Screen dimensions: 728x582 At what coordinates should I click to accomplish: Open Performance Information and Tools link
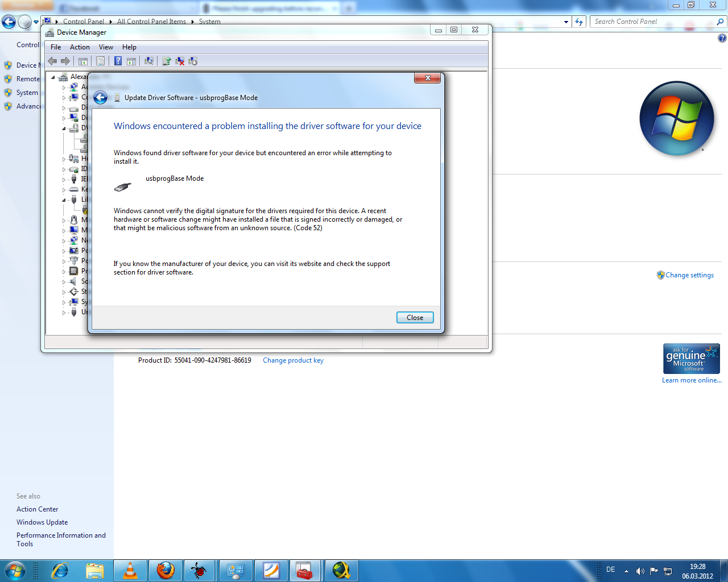(x=61, y=539)
